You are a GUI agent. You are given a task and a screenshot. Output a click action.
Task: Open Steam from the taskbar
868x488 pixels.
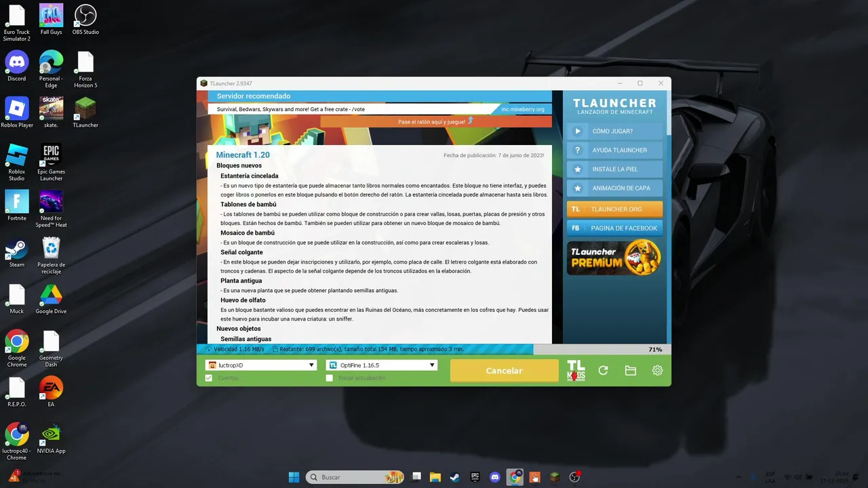tap(455, 477)
